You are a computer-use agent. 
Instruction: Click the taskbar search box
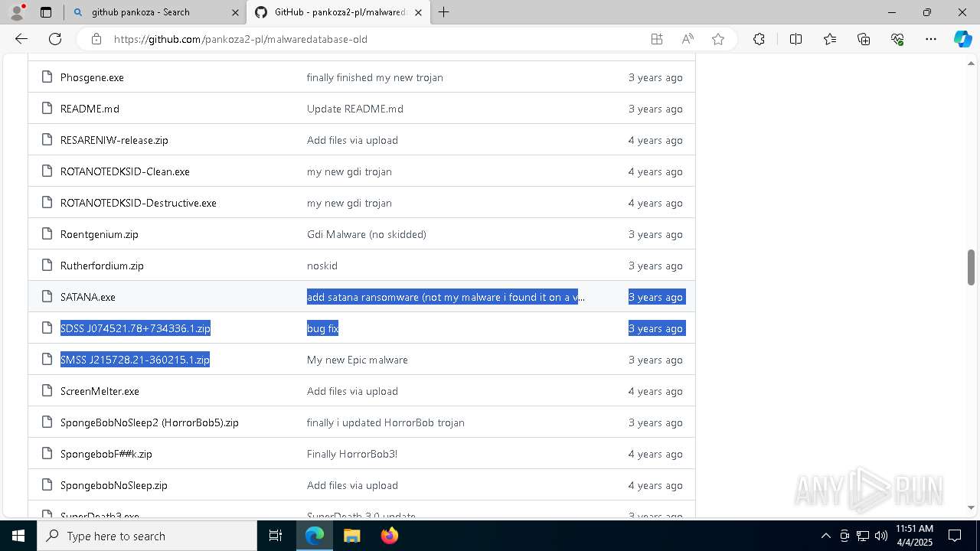(x=147, y=536)
